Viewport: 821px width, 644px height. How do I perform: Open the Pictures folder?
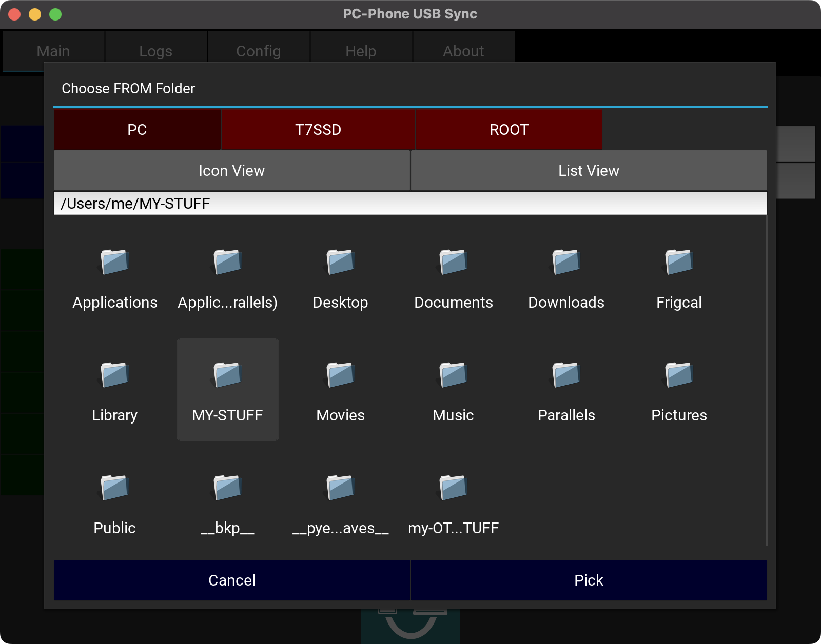pyautogui.click(x=679, y=375)
